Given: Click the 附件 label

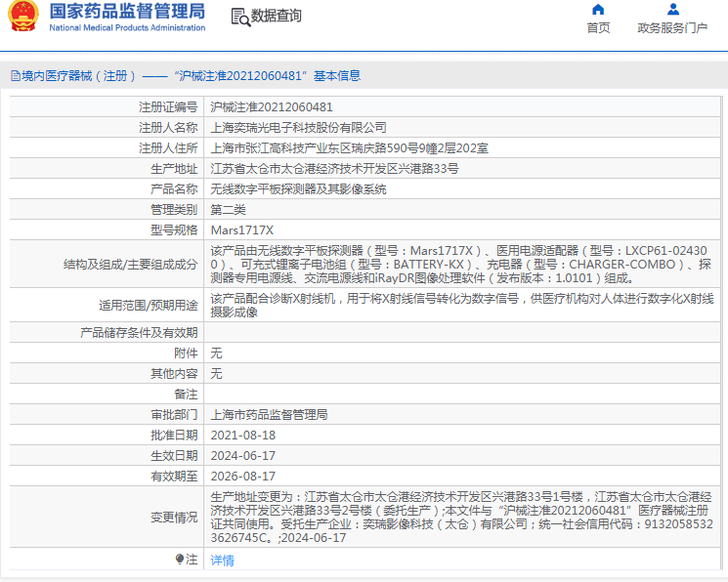Looking at the screenshot, I should click(186, 353).
